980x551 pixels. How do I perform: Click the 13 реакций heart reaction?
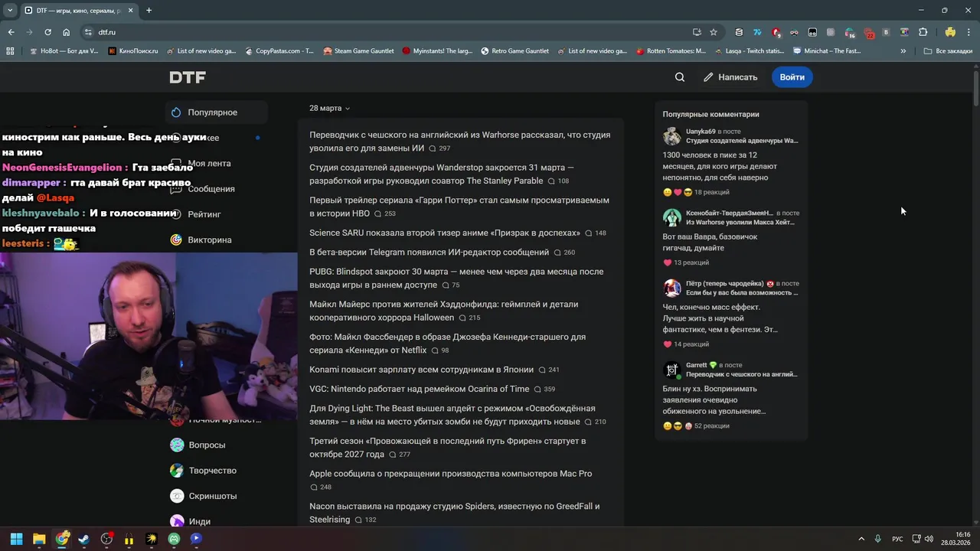pyautogui.click(x=686, y=262)
